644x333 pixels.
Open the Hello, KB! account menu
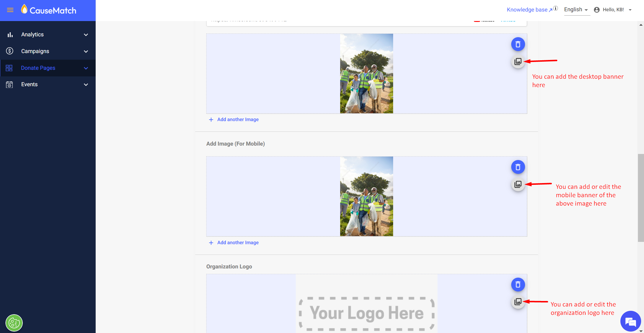[613, 10]
